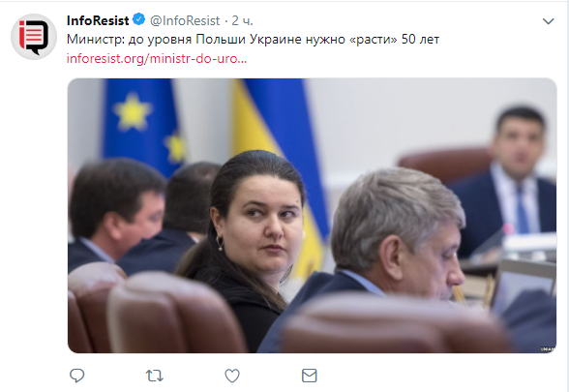Click the reply speech bubble icon

(x=76, y=376)
